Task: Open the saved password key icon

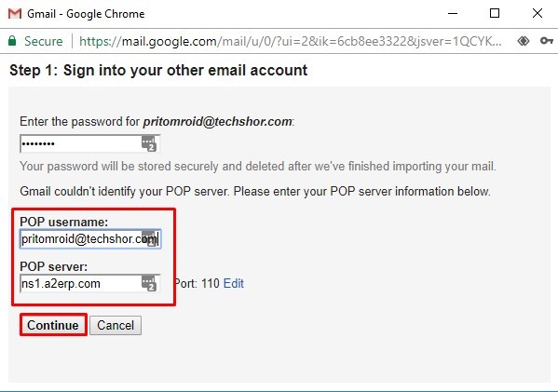Action: click(x=546, y=41)
